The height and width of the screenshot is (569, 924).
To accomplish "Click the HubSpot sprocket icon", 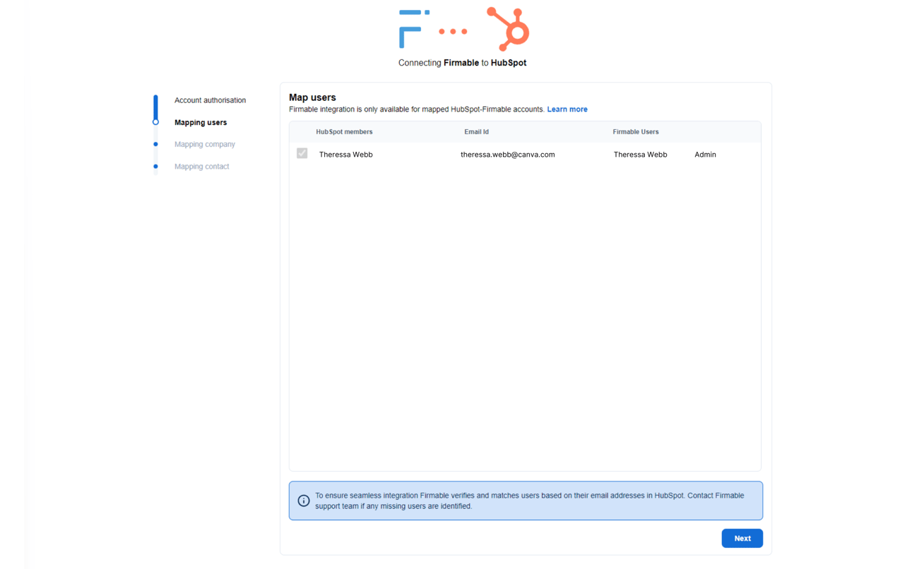I will tap(508, 27).
